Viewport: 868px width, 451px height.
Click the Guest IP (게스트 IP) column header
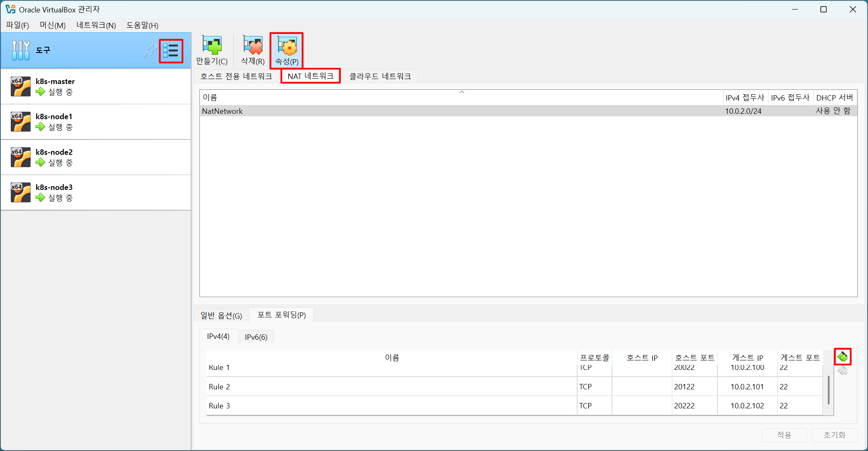[x=748, y=357]
